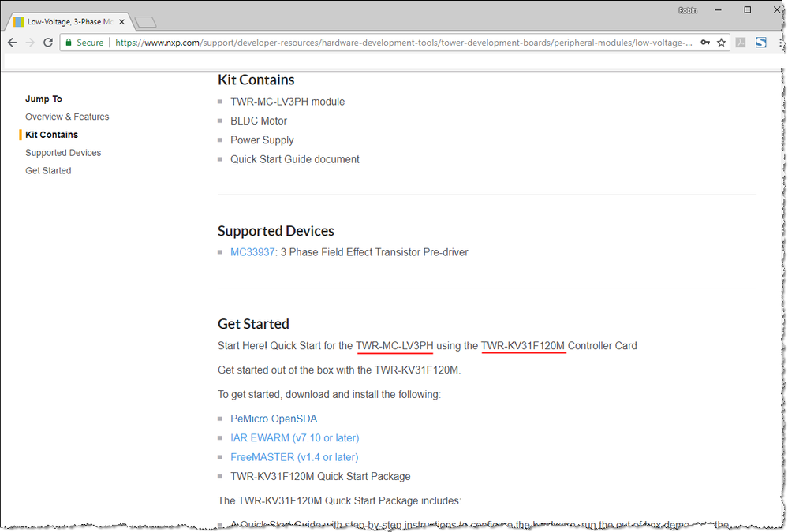This screenshot has width=788, height=532.
Task: Jump to Supported Devices in sidebar
Action: click(63, 153)
